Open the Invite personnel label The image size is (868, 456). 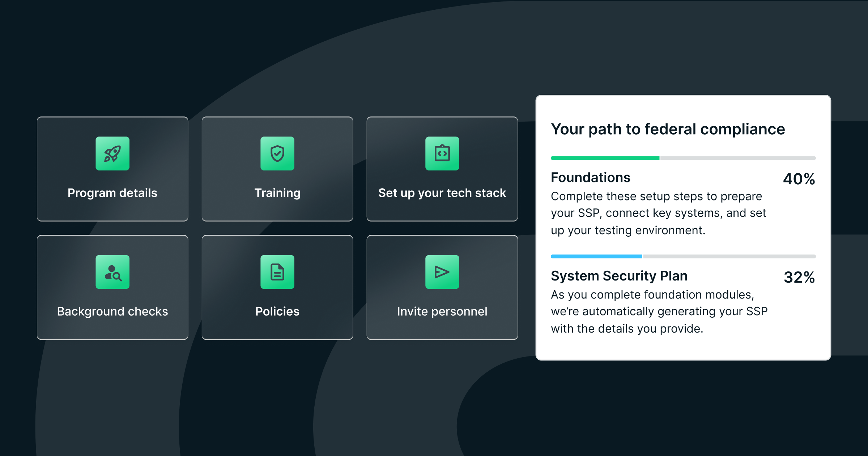[x=442, y=311]
